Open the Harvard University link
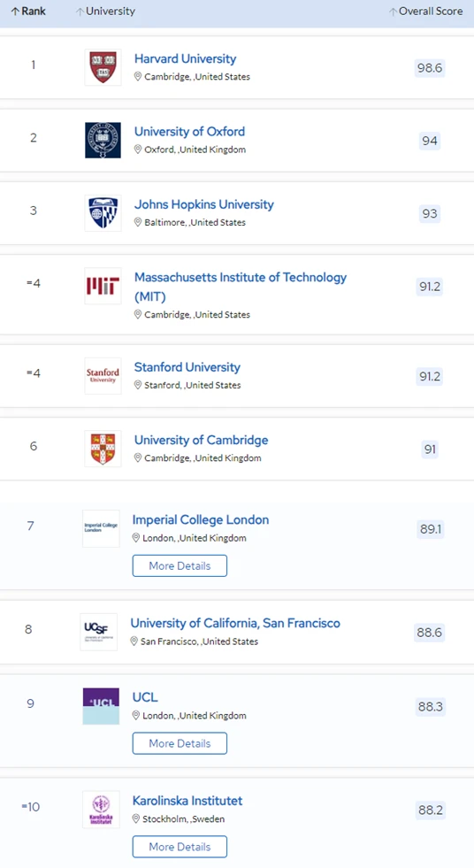474x868 pixels. coord(186,58)
